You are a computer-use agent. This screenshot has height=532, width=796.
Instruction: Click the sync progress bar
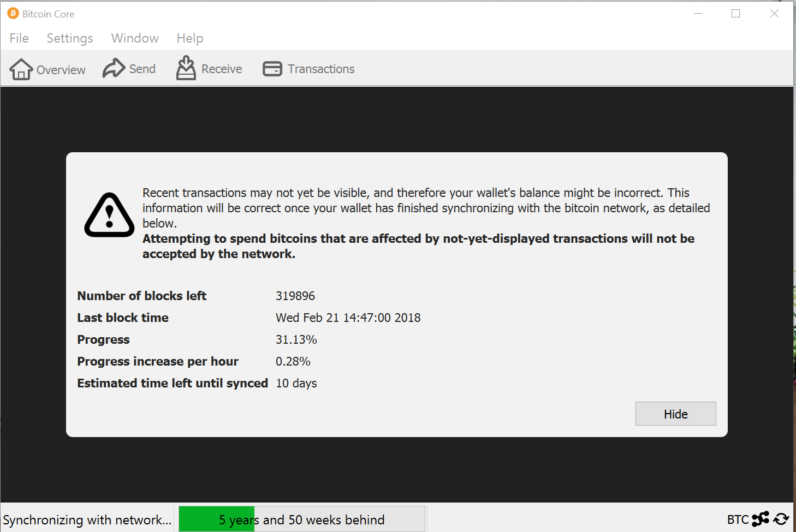(x=302, y=519)
